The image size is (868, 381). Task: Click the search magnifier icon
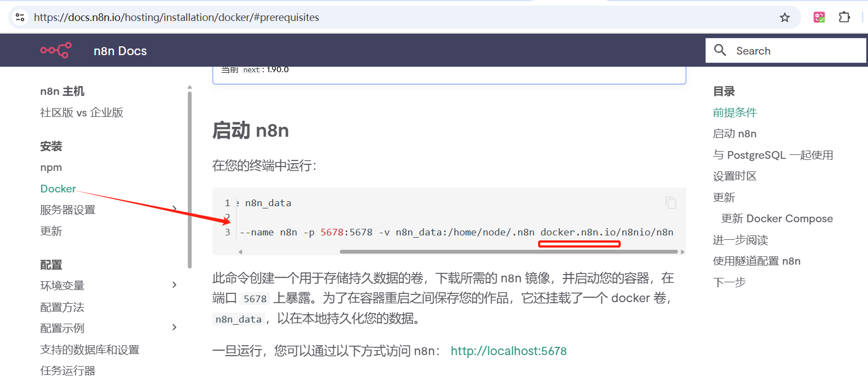tap(720, 50)
